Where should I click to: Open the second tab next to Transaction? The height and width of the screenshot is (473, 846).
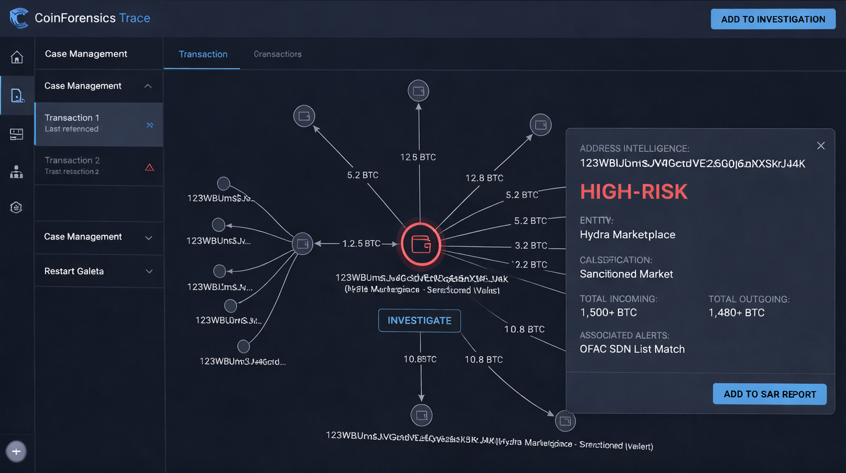(277, 54)
